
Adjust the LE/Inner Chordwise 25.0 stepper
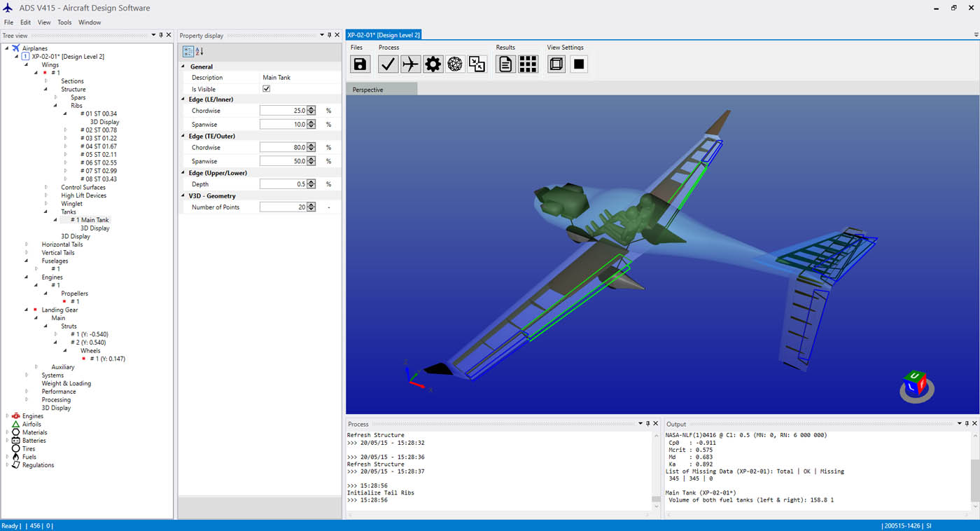point(311,111)
